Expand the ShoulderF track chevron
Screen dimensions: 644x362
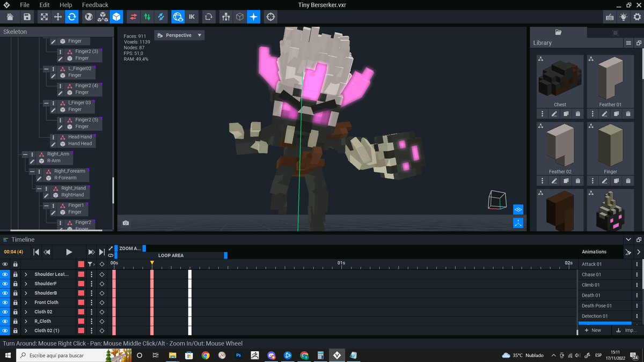pos(26,284)
